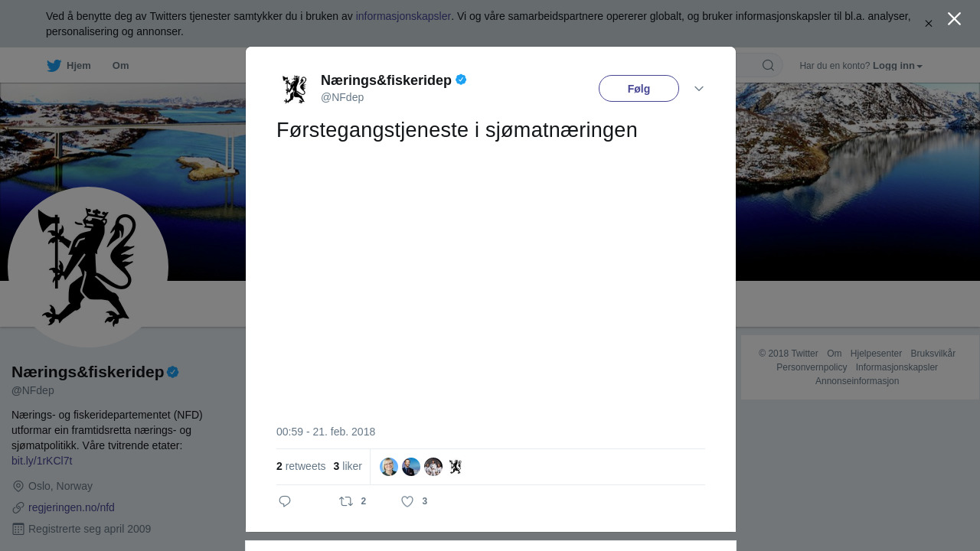The width and height of the screenshot is (980, 551).
Task: Open the Logg inn dropdown
Action: point(897,66)
